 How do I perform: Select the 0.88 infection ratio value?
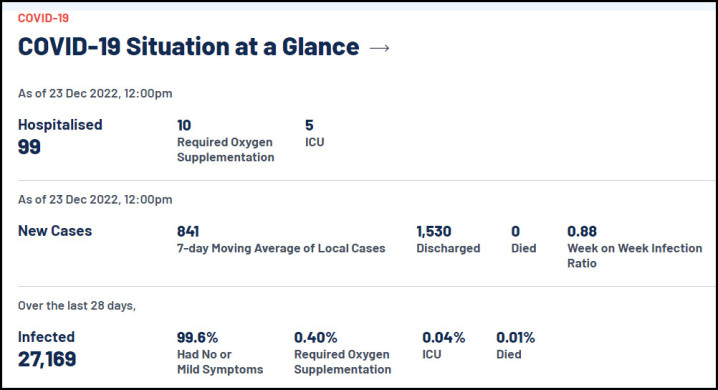pos(582,231)
